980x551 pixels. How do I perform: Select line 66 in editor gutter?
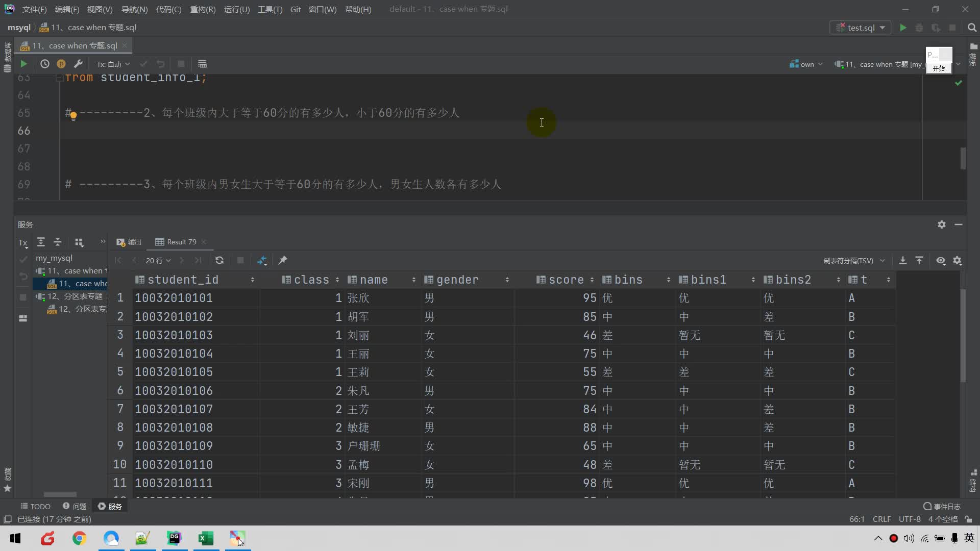(x=24, y=131)
